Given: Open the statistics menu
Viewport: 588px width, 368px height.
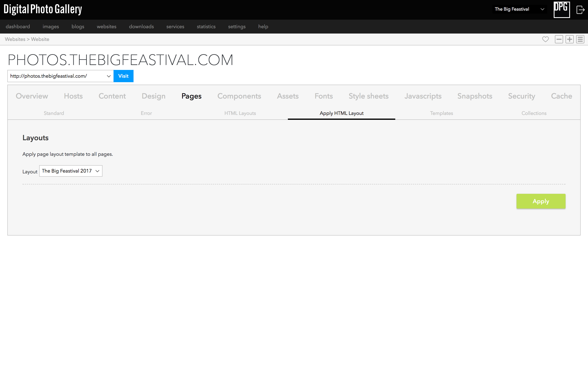Looking at the screenshot, I should [206, 27].
